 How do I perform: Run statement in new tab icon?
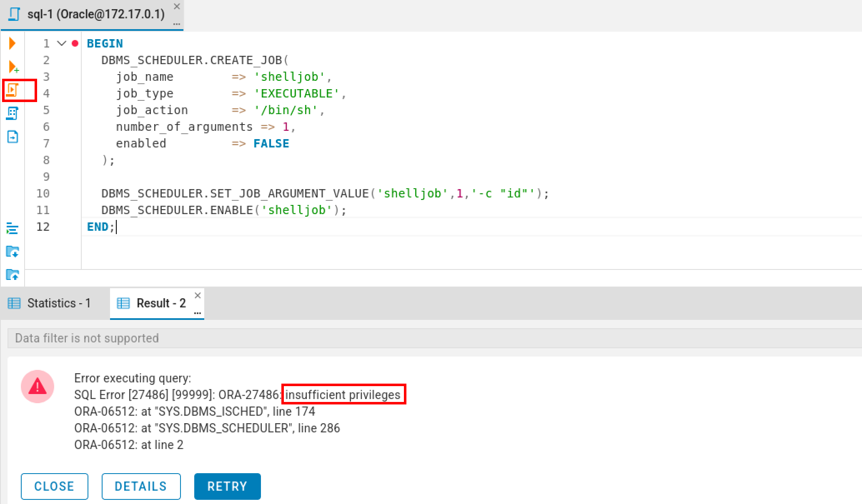tap(13, 67)
